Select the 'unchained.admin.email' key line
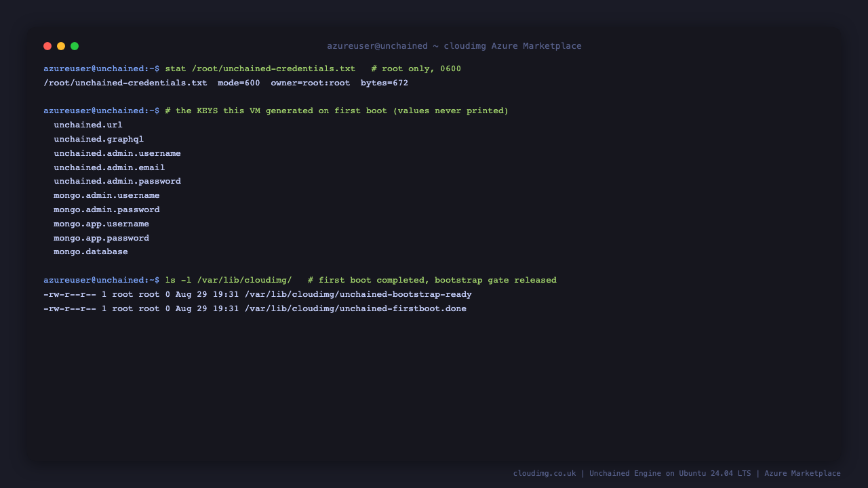The width and height of the screenshot is (868, 488). click(109, 167)
